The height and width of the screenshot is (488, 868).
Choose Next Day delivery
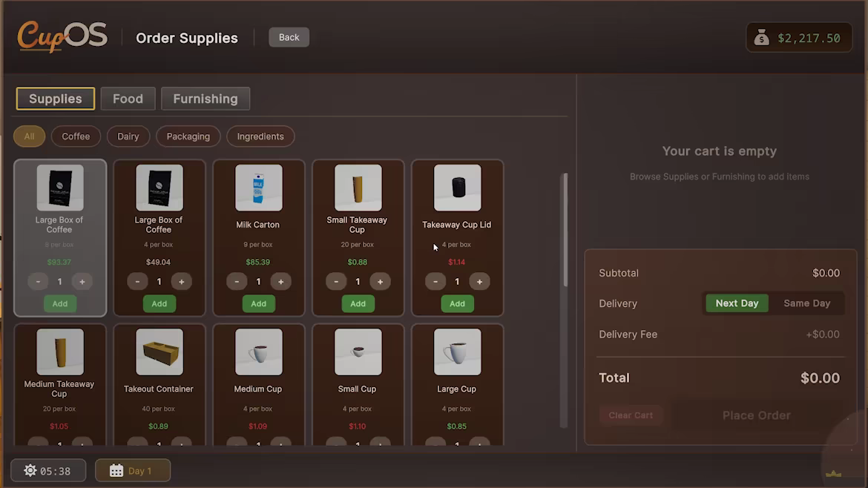point(737,303)
